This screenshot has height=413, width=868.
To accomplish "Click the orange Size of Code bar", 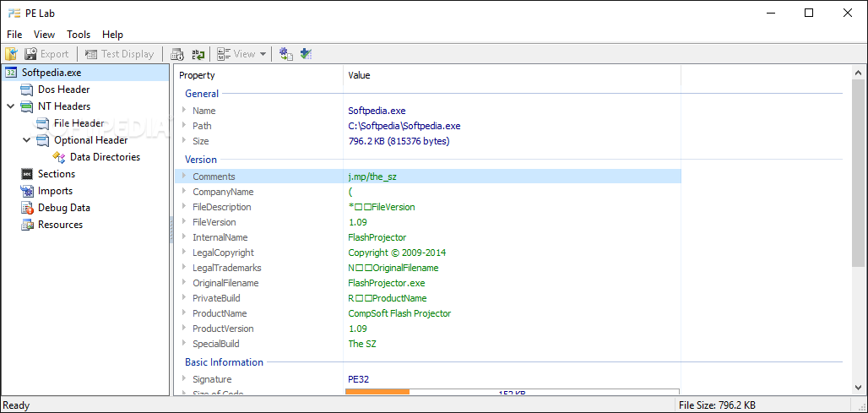I will [x=377, y=392].
